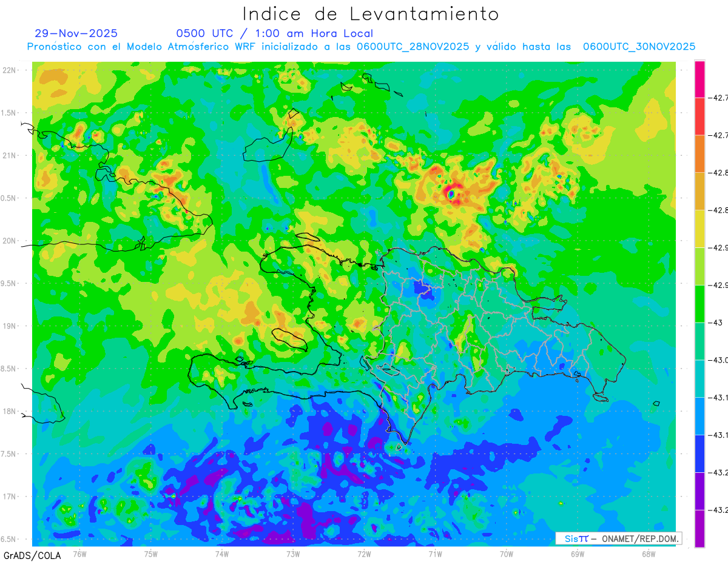
Task: Select the date label '29-Nov-2025'
Action: coord(76,33)
